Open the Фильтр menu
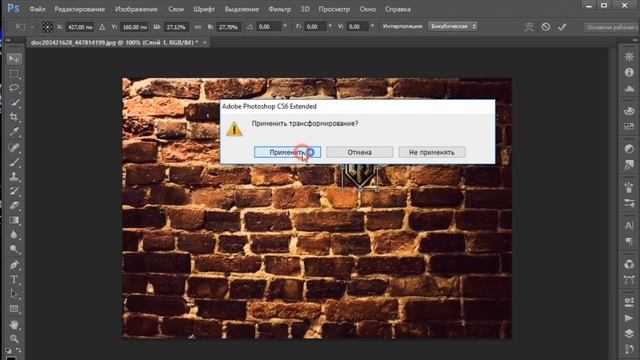The height and width of the screenshot is (360, 640). coord(280,9)
